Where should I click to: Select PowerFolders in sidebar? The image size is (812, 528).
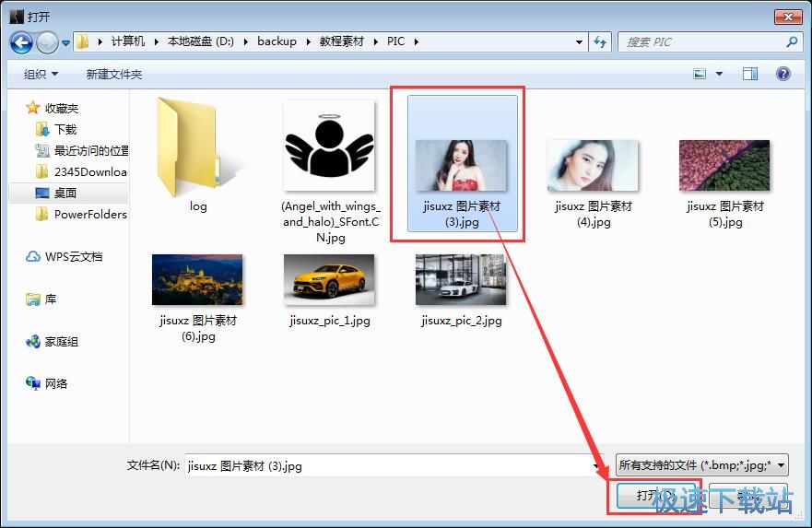click(90, 215)
